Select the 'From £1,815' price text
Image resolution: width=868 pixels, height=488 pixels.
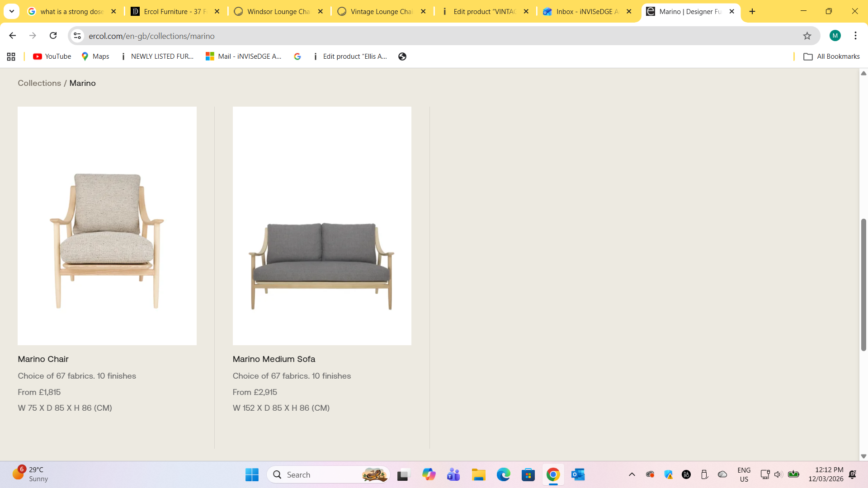tap(39, 392)
